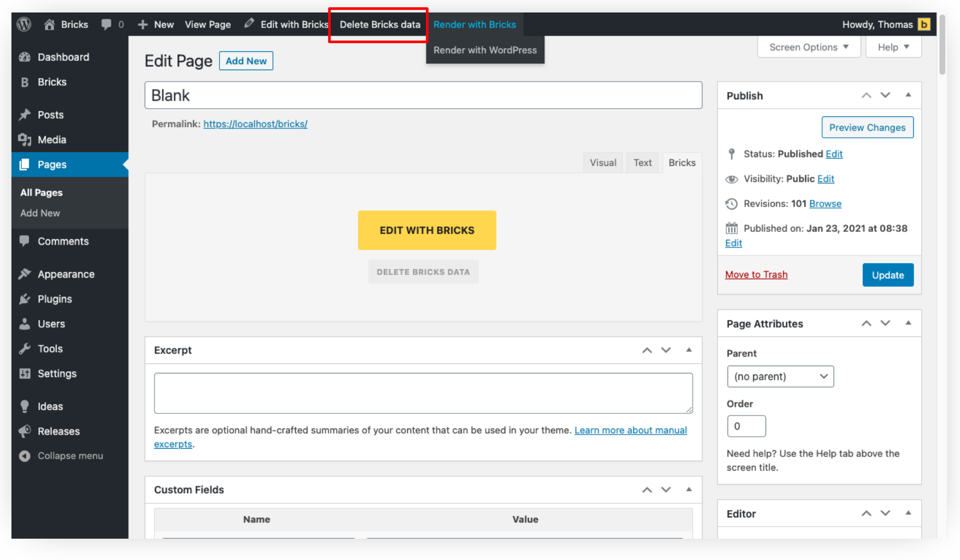Click the yellow Bricks user avatar badge
960x560 pixels.
(x=924, y=24)
